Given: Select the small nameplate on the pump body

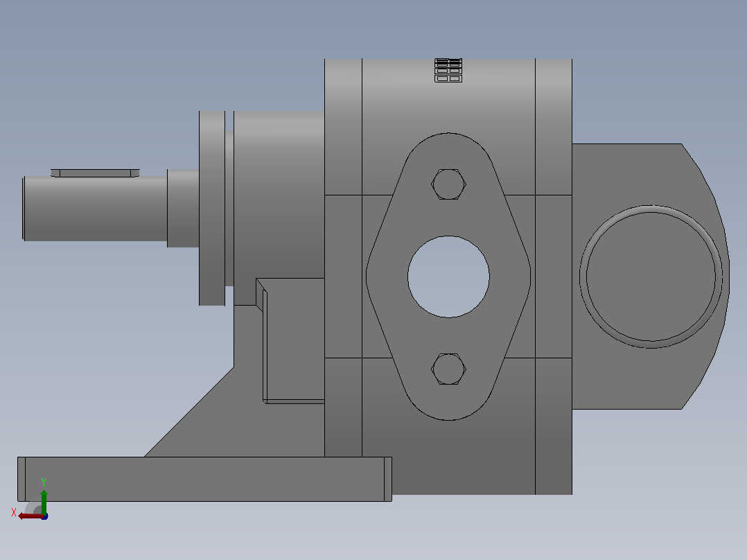Looking at the screenshot, I should 448,70.
